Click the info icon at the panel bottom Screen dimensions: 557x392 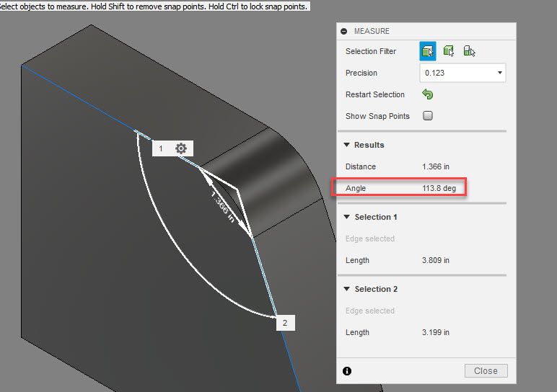[347, 371]
